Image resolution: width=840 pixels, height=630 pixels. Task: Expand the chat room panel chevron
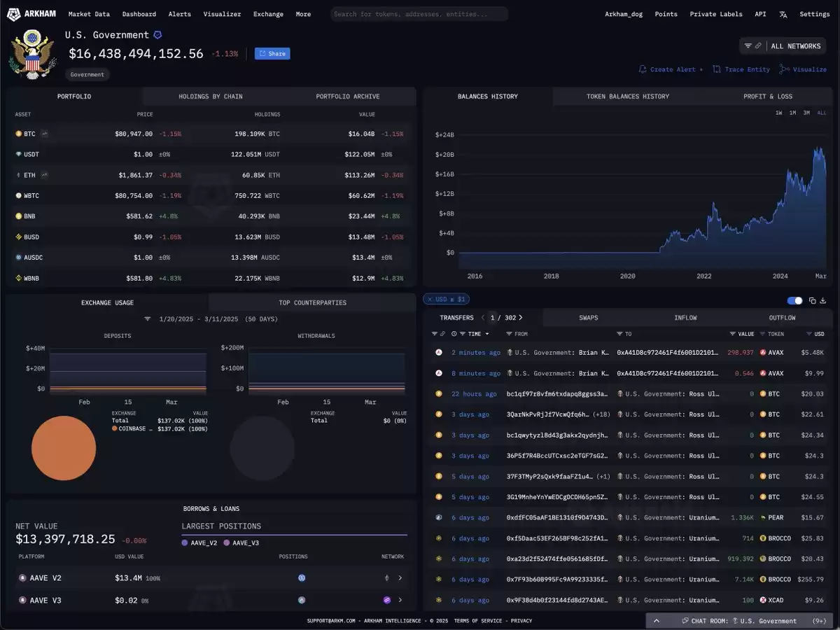pos(657,621)
